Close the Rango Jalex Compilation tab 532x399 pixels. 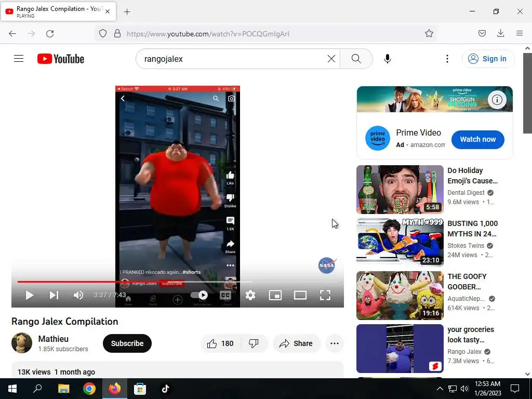pos(108,11)
